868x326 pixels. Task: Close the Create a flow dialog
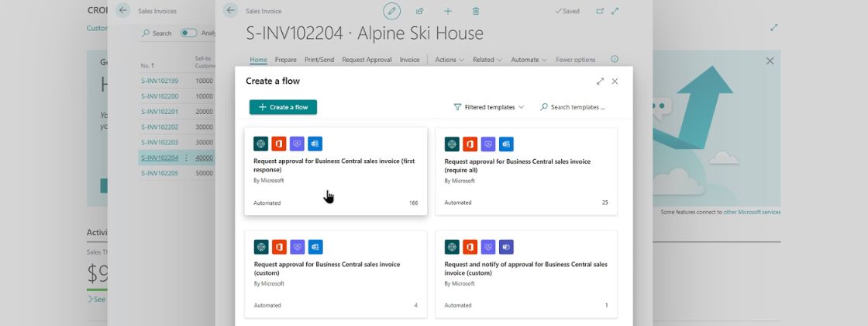[615, 81]
